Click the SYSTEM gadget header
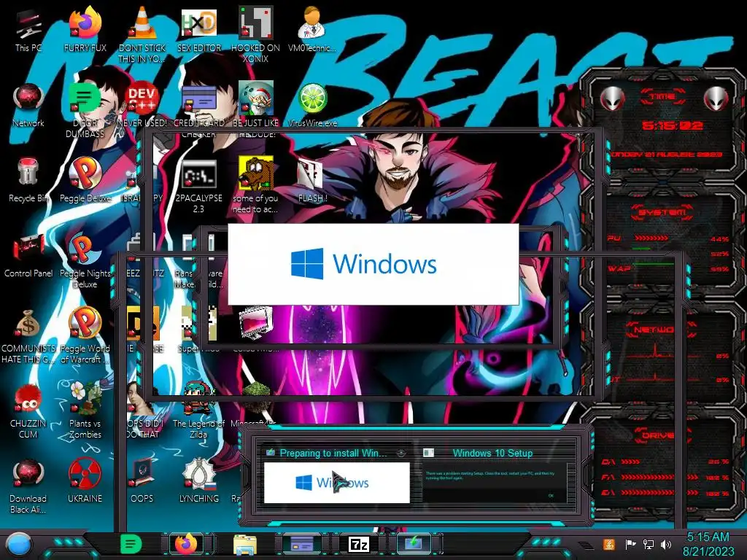Viewport: 747px width, 560px height. 662,212
